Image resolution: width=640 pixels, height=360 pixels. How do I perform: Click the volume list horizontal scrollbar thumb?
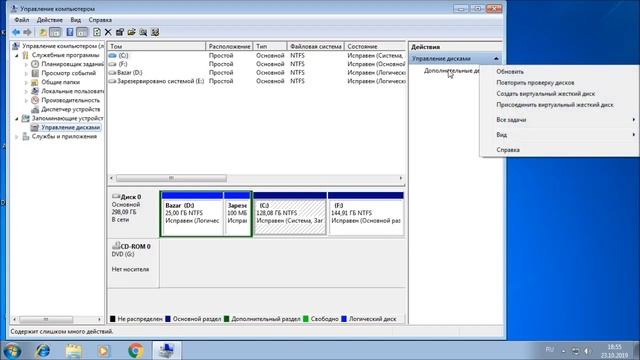click(x=171, y=178)
